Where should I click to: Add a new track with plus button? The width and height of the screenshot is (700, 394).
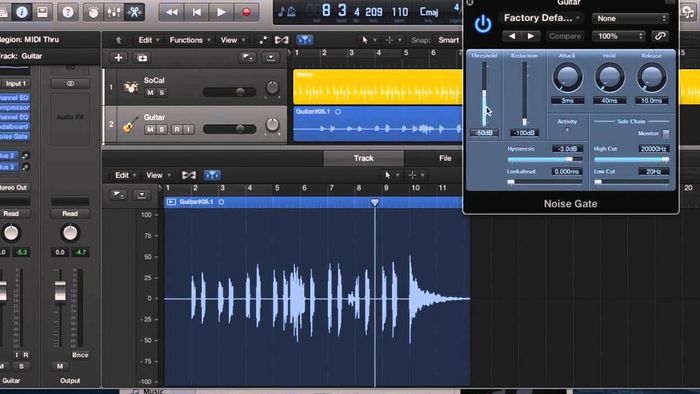tap(118, 58)
